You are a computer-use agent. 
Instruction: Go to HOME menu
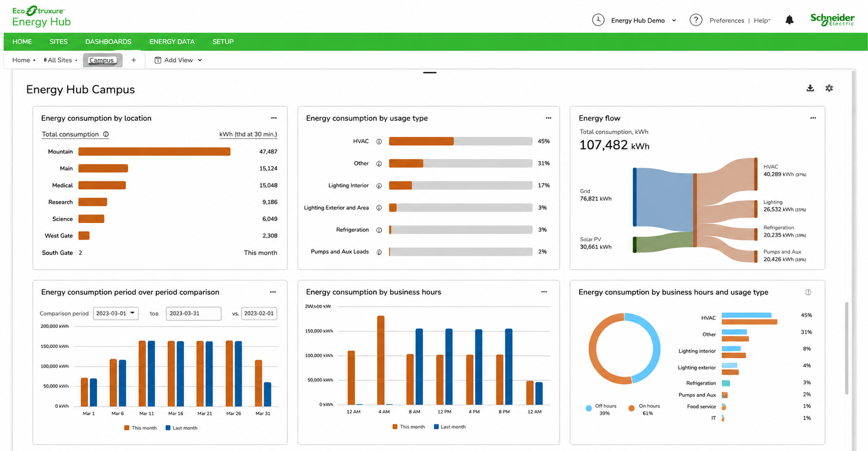point(22,42)
